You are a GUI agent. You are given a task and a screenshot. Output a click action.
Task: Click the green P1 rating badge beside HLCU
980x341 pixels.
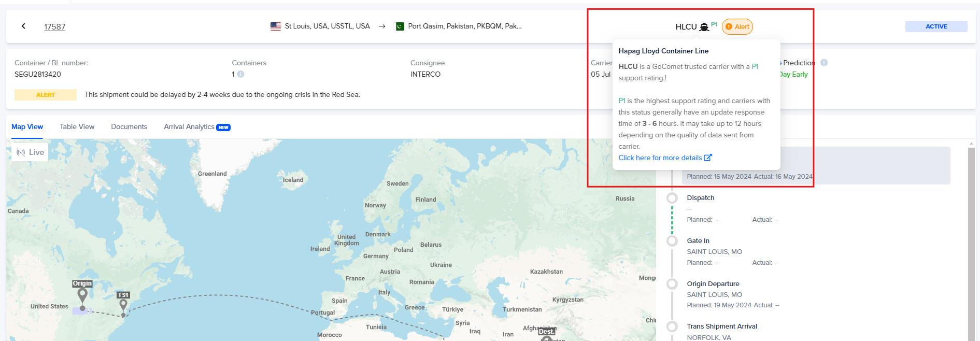tap(714, 24)
